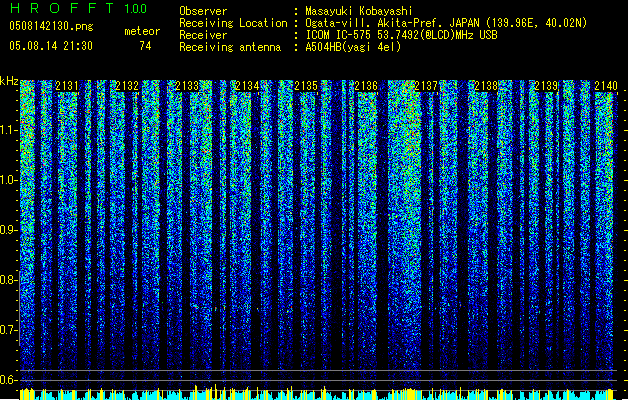Click observer name Masayuki Kobayashi
Screen dimensions: 629x400
pyautogui.click(x=359, y=11)
